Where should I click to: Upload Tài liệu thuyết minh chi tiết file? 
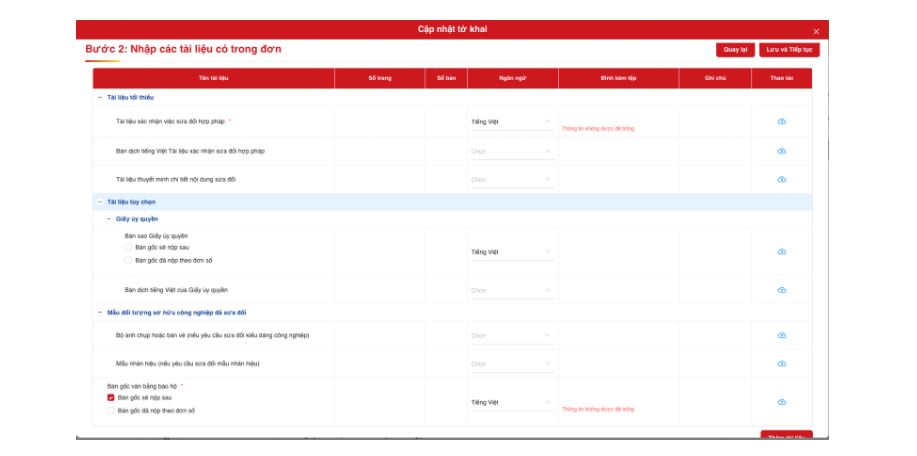781,179
